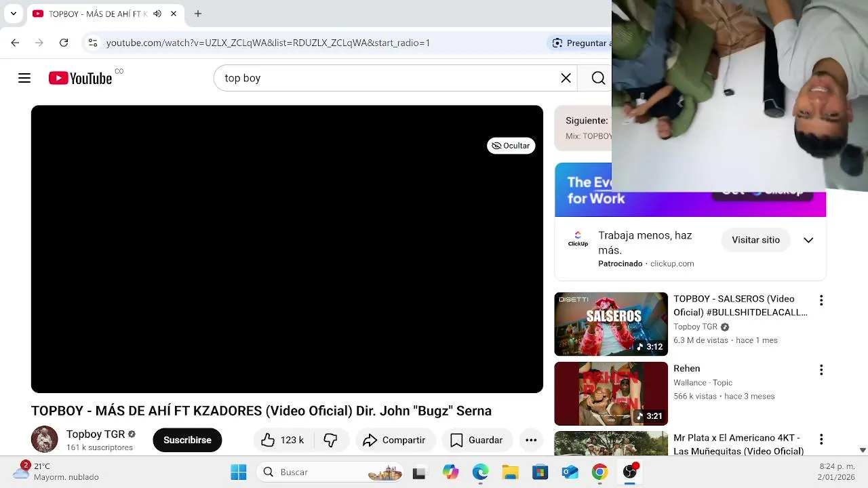Hide the overlay with Ocultar button
868x488 pixels.
(x=511, y=146)
